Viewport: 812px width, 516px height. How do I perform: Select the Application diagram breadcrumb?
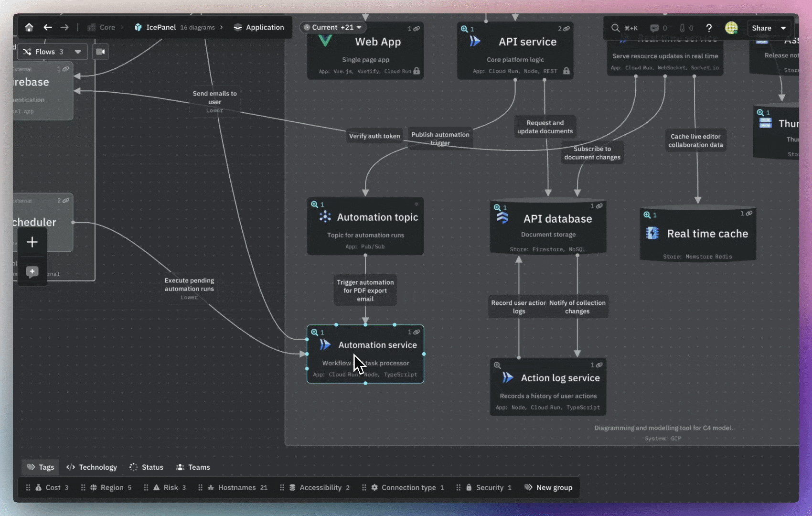(259, 27)
